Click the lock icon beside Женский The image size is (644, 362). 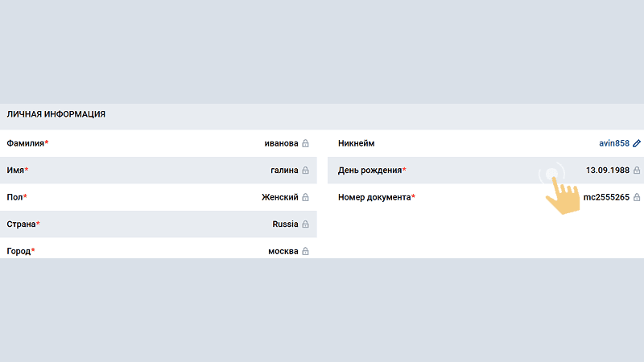click(x=305, y=197)
